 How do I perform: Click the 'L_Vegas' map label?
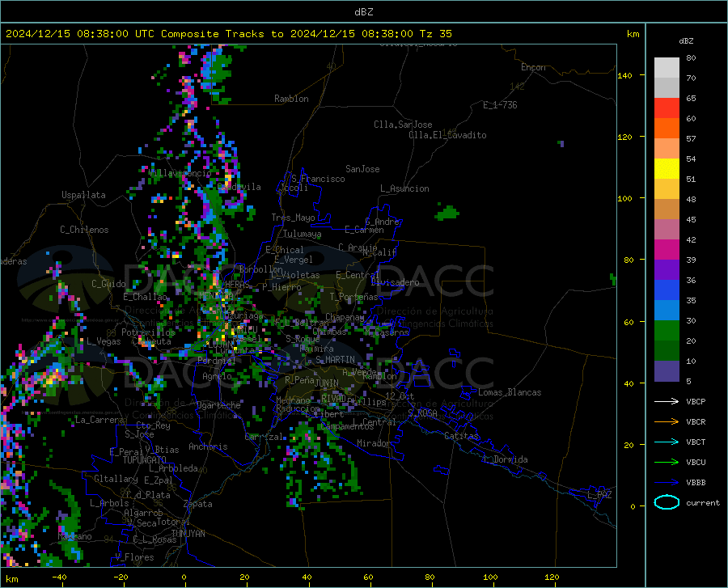click(104, 341)
